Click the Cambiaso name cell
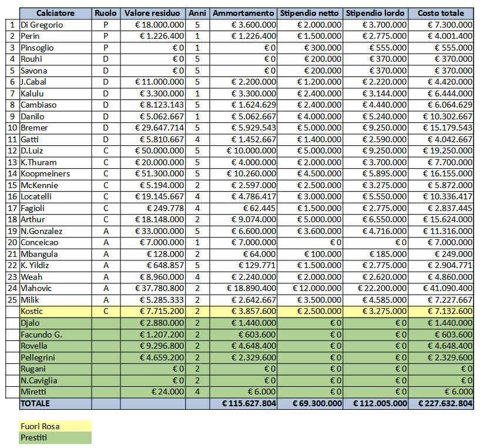 click(x=55, y=105)
